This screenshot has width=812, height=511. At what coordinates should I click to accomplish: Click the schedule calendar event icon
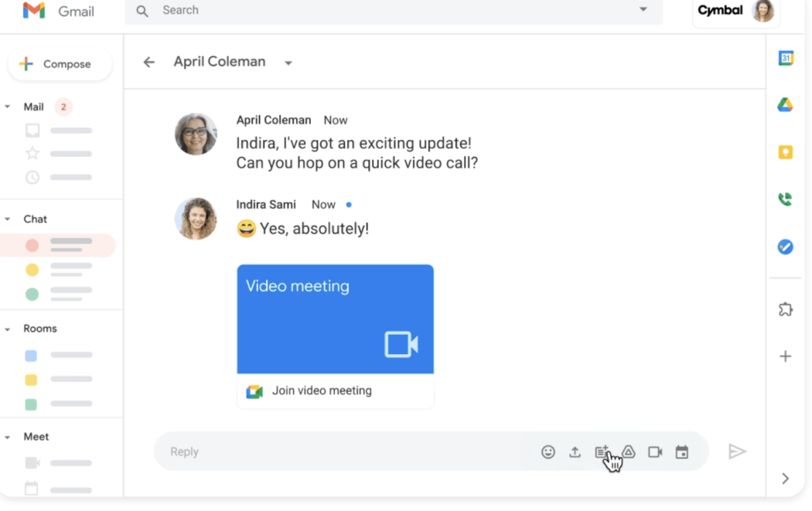coord(682,452)
